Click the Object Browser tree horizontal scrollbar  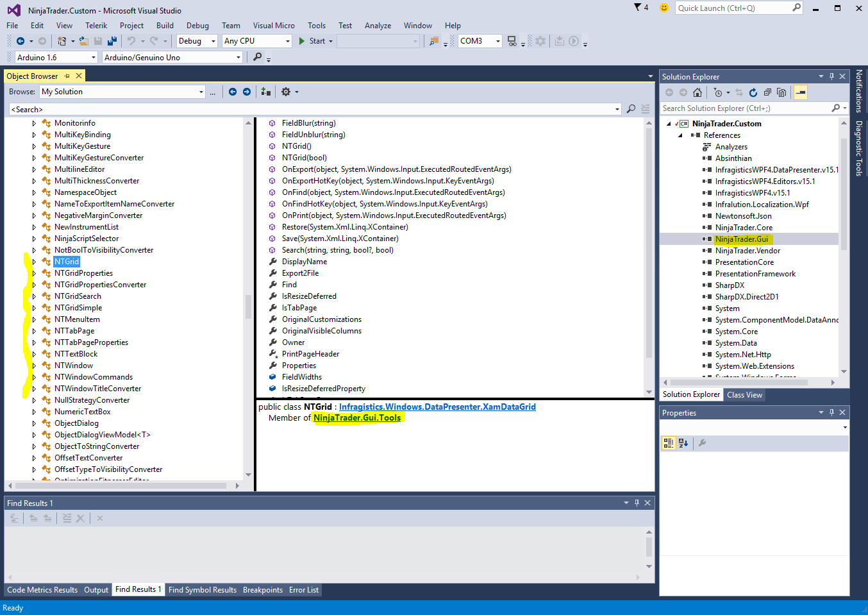tap(120, 485)
